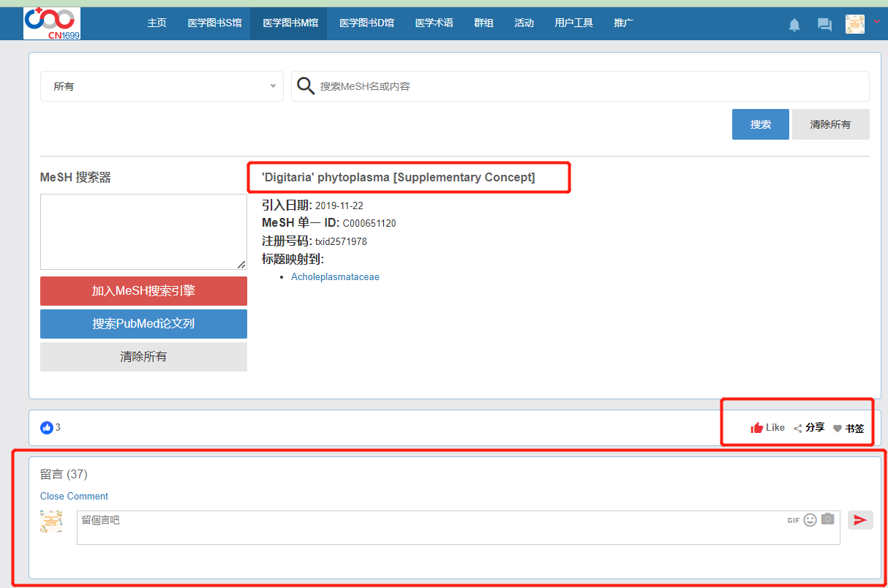The width and height of the screenshot is (888, 588).
Task: Expand the 所有 category dropdown
Action: 162,86
